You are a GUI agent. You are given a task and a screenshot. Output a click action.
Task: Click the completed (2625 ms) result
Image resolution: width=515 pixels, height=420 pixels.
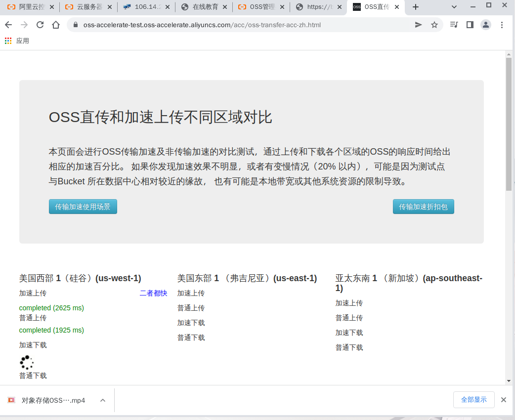coord(51,308)
